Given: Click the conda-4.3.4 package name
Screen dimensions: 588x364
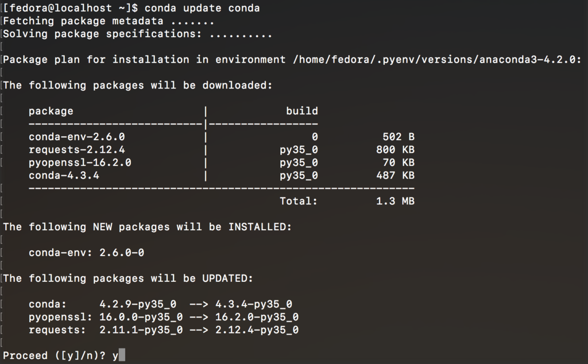Looking at the screenshot, I should pos(64,176).
